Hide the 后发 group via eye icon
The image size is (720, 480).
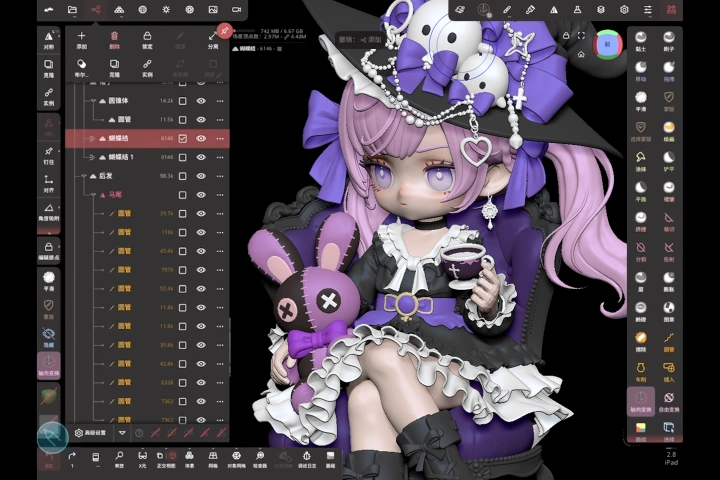point(201,176)
